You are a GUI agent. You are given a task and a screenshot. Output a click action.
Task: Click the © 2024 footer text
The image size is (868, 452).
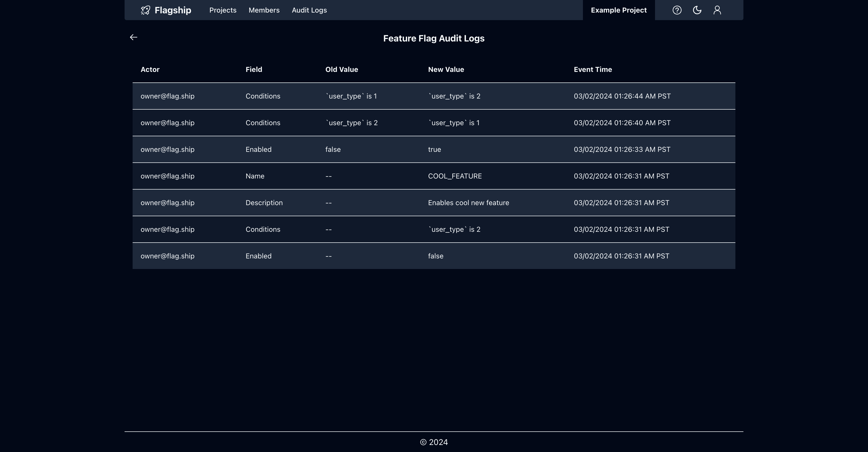(x=434, y=442)
